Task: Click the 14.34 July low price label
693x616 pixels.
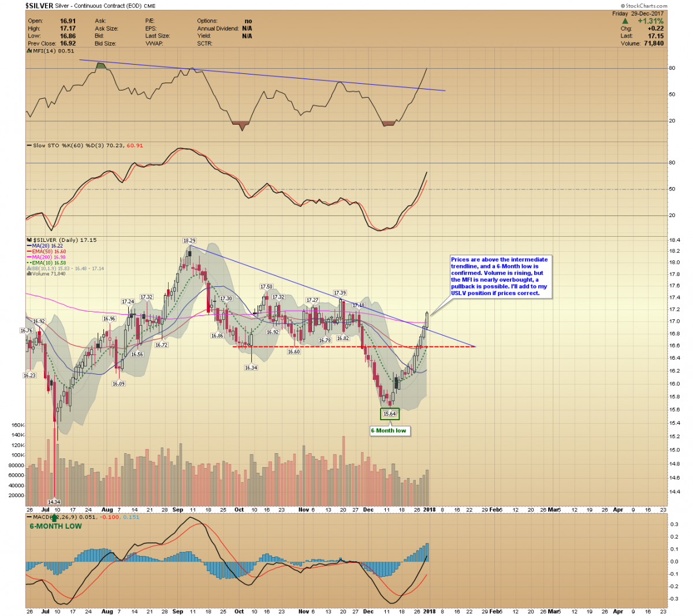Action: click(54, 502)
